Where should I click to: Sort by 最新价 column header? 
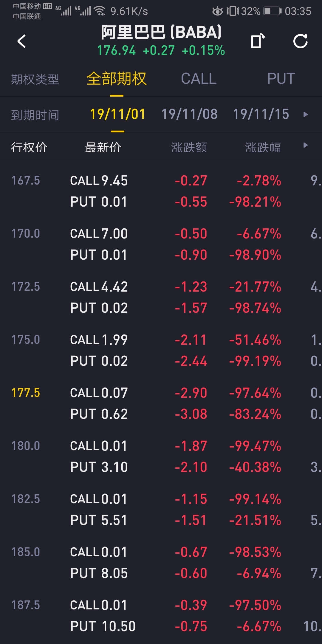tap(103, 147)
